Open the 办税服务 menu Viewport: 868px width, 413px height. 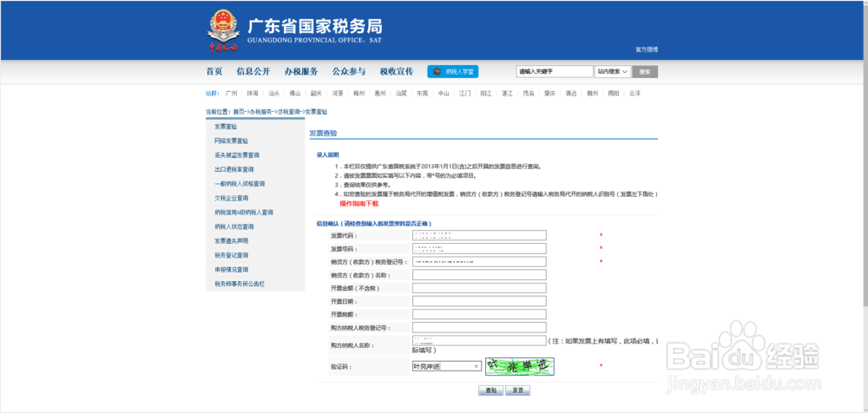[301, 71]
